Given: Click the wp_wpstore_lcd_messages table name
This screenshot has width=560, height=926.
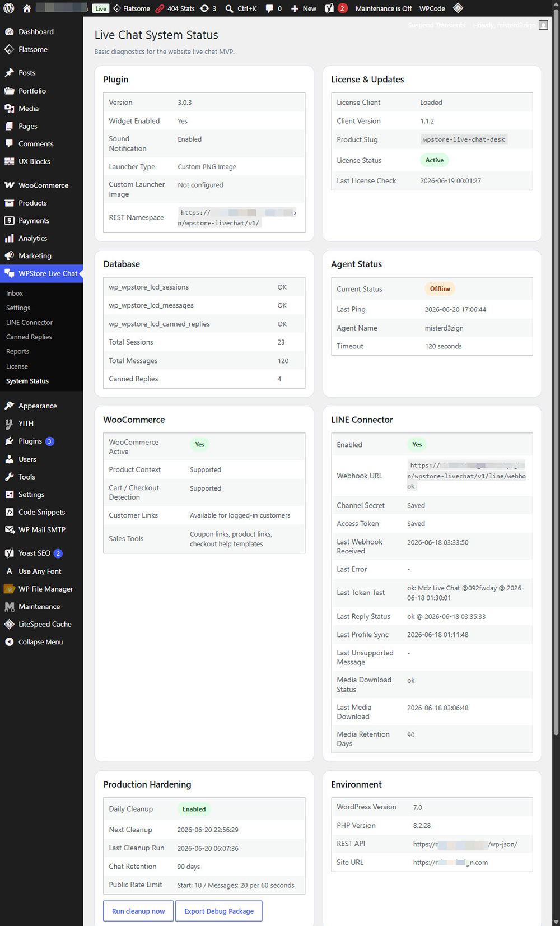Looking at the screenshot, I should coord(151,305).
